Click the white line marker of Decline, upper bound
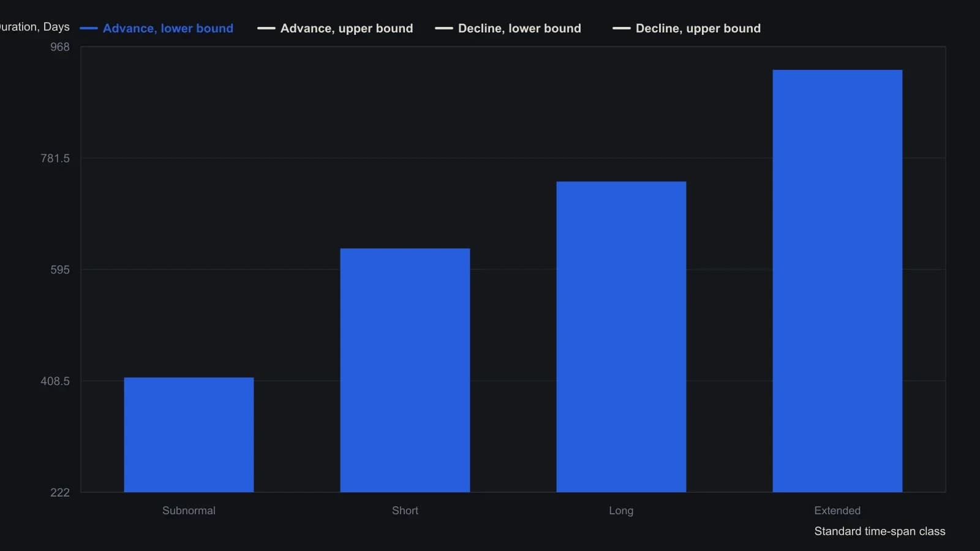The height and width of the screenshot is (551, 980). pos(622,28)
